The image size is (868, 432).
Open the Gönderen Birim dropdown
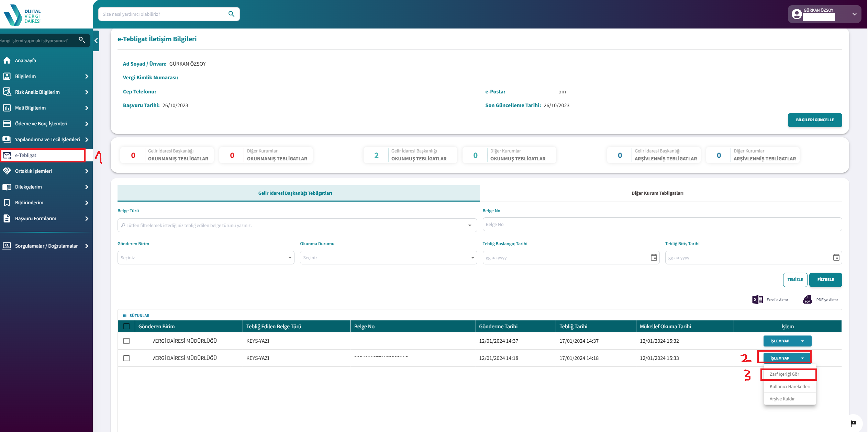pyautogui.click(x=205, y=258)
